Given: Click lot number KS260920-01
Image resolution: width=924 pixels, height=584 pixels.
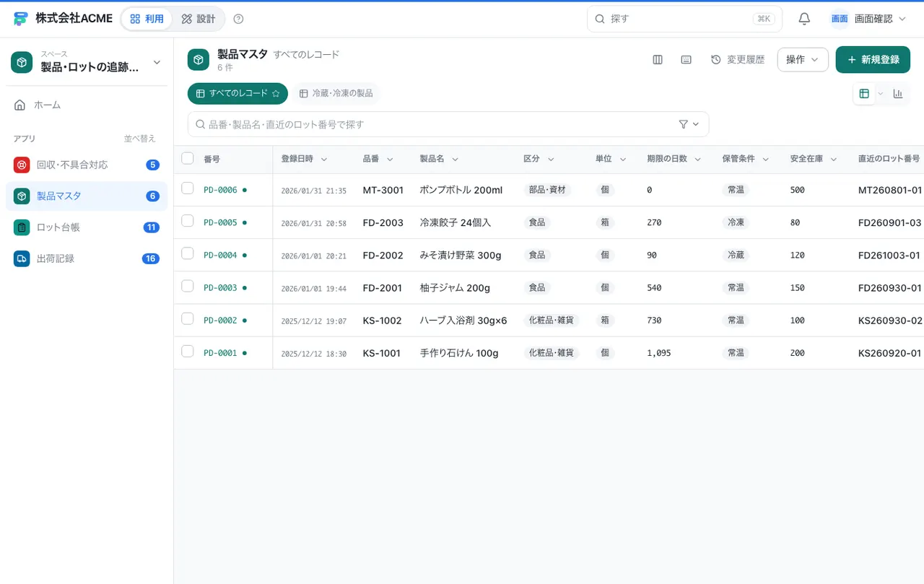Looking at the screenshot, I should 889,353.
